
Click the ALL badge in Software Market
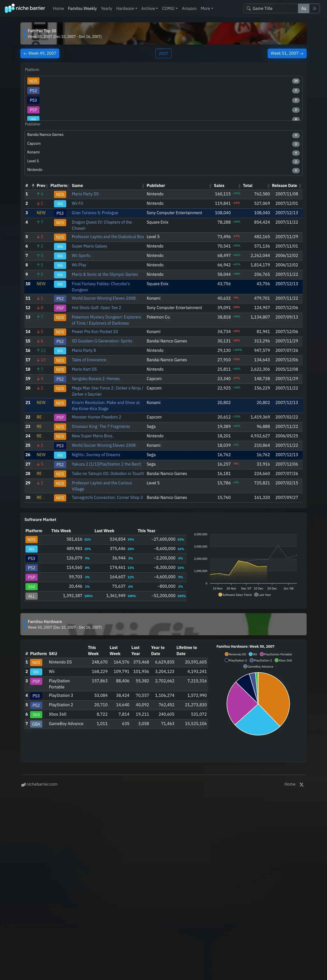coord(32,596)
